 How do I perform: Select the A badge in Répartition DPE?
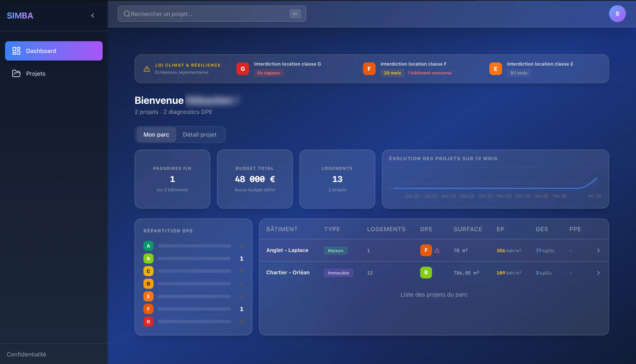point(148,246)
